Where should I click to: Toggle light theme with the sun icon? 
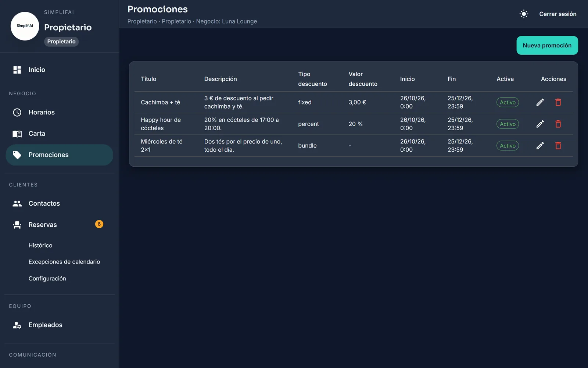(x=524, y=14)
